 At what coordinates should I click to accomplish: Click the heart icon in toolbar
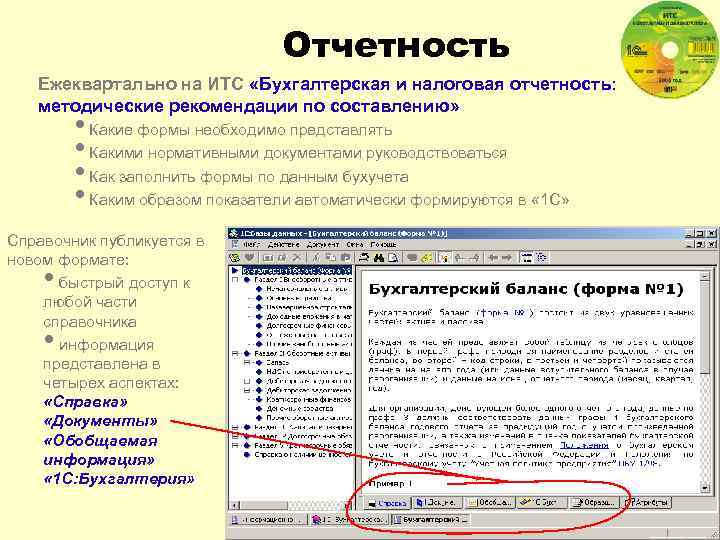coord(248,258)
